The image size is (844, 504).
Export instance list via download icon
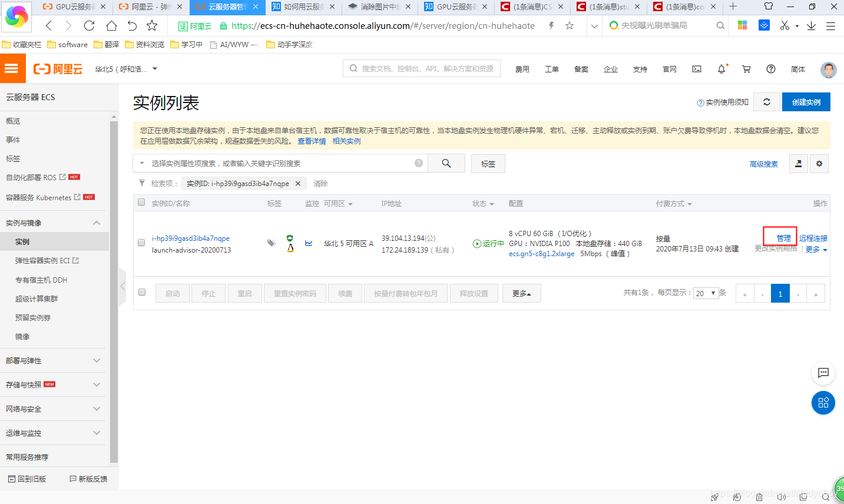tap(799, 164)
